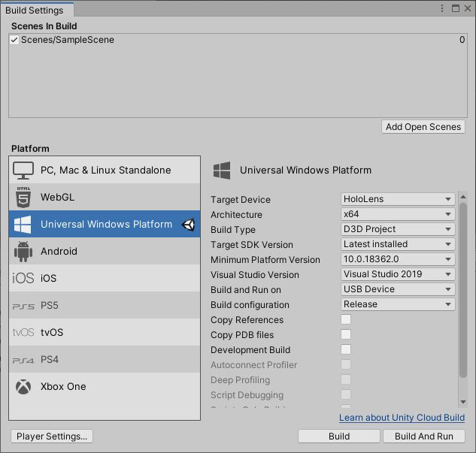Click the Windows logo in platform list
This screenshot has height=453, width=476.
coord(23,225)
